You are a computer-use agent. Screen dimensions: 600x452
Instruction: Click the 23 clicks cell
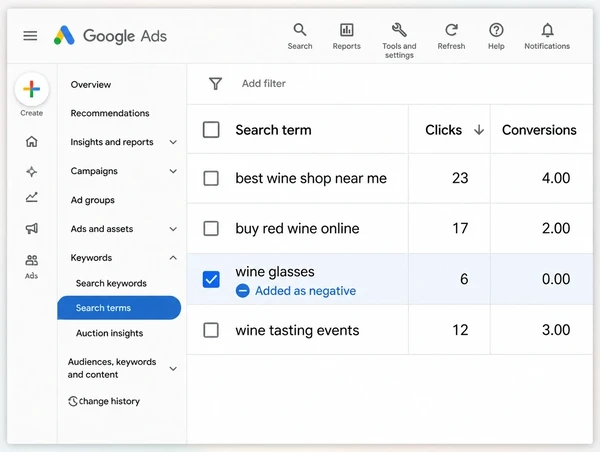(460, 178)
